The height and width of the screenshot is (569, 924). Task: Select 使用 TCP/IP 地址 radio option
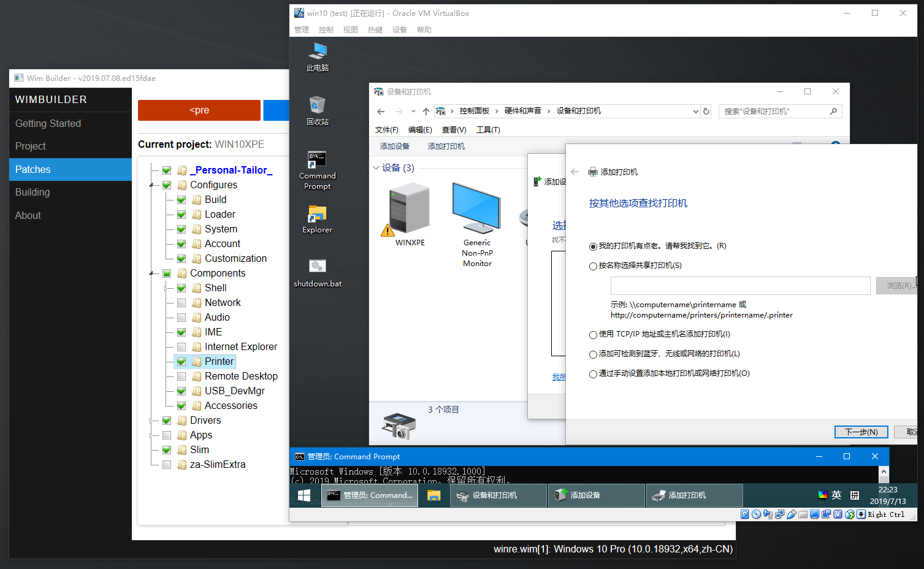tap(593, 335)
